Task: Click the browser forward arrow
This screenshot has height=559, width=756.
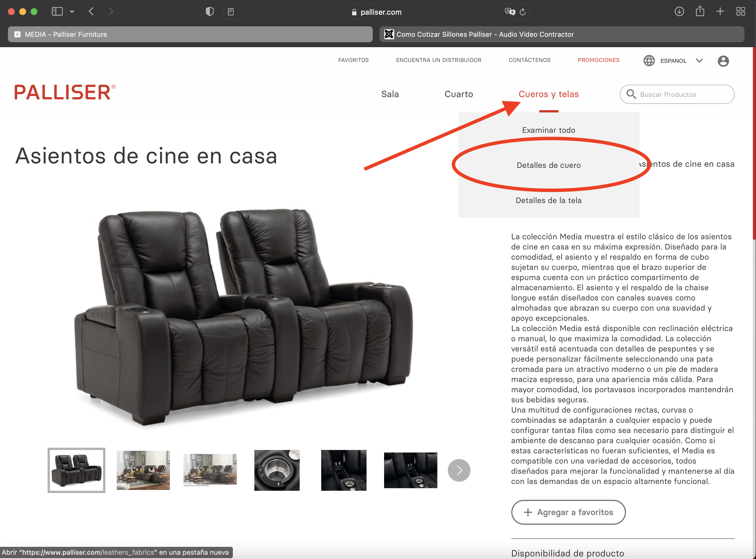Action: point(111,12)
